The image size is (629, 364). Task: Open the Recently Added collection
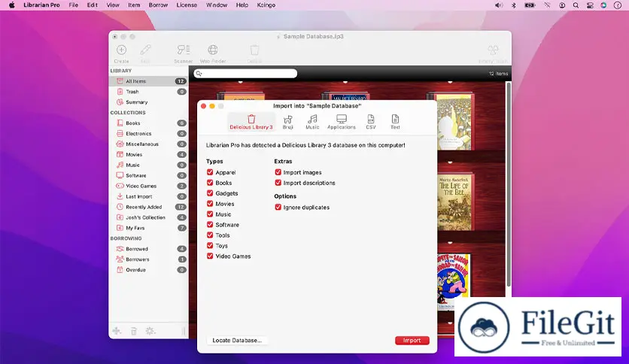148,207
